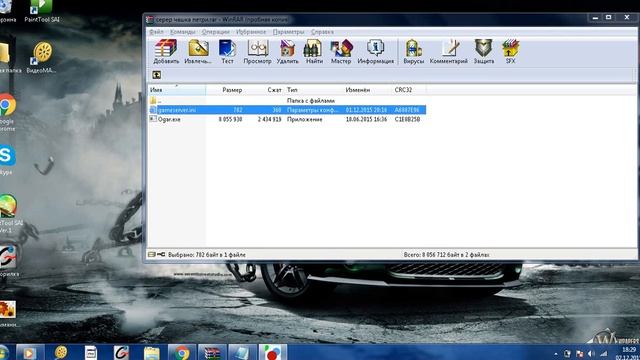This screenshot has height=360, width=640.
Task: Open the Комментарий (Comment) tool
Action: coord(449,51)
